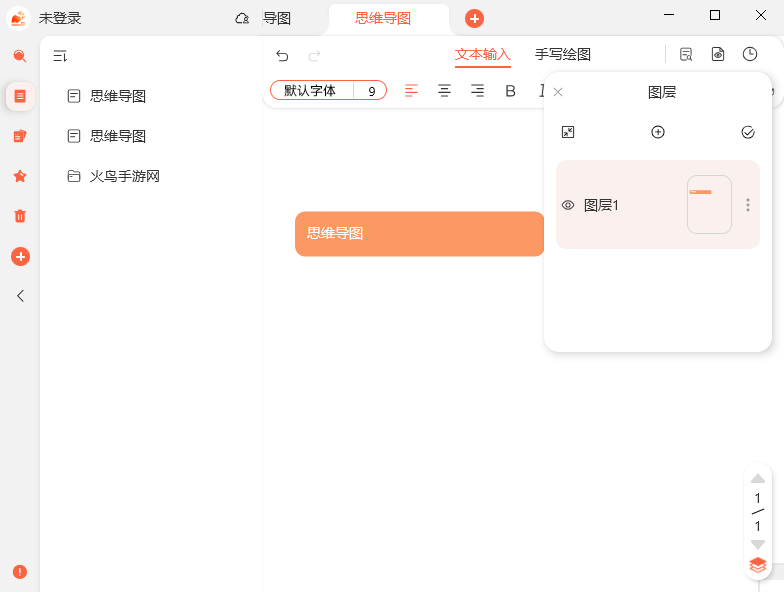The width and height of the screenshot is (784, 592).
Task: Click the find in document icon
Action: point(686,54)
